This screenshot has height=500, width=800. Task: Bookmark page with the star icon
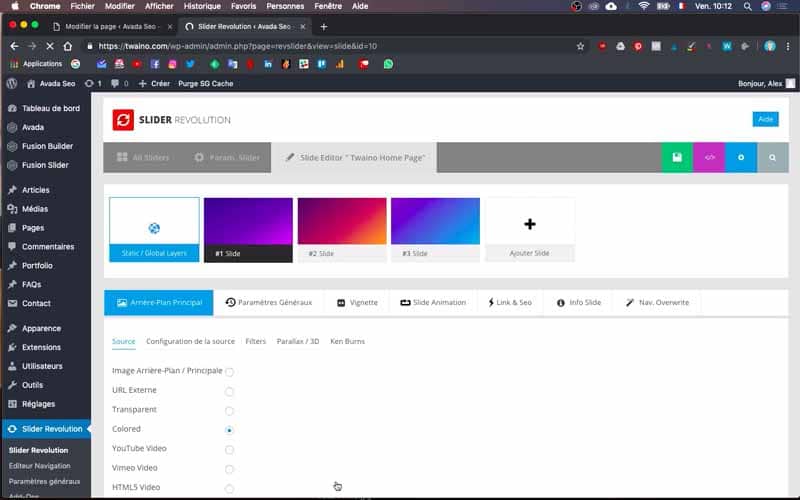click(580, 46)
